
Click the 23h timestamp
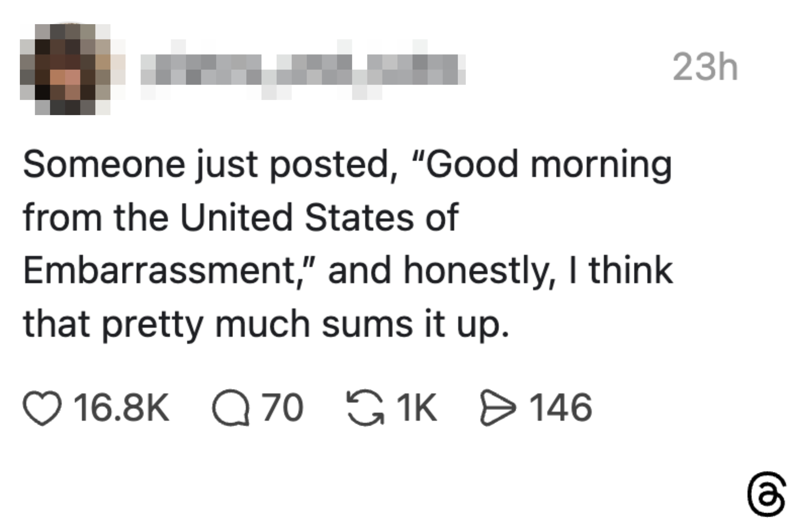[705, 67]
